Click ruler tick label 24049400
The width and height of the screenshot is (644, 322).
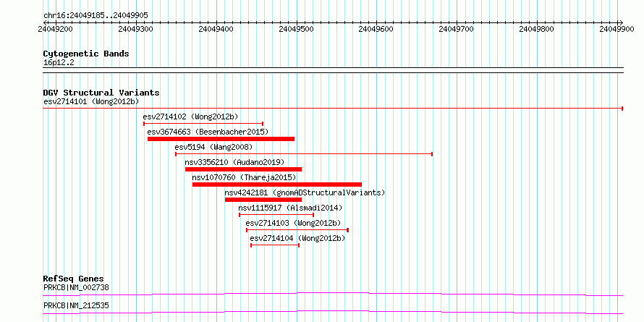[x=216, y=29]
